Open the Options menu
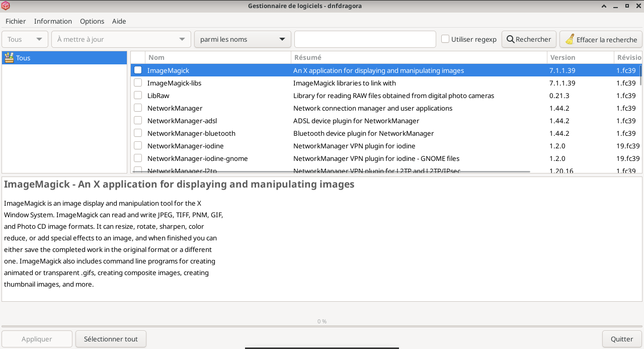Screen dimensions: 644x349 pyautogui.click(x=92, y=21)
